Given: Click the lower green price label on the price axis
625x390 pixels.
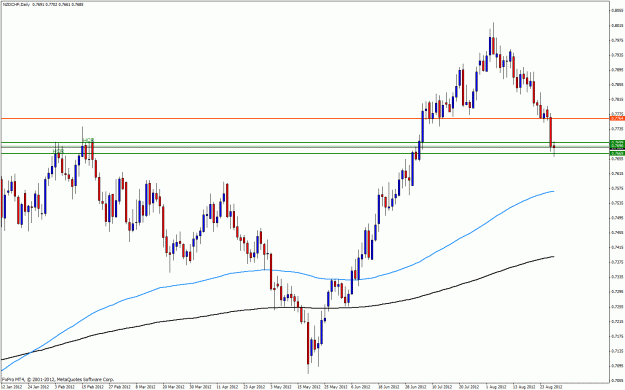Looking at the screenshot, I should (617, 153).
